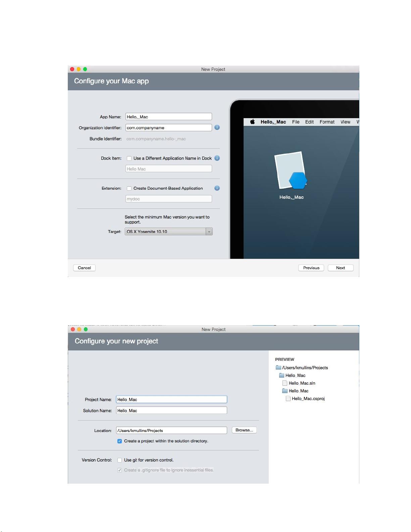This screenshot has height=532, width=411.
Task: Enable Use a Different Application Name in Dock
Action: pos(129,158)
